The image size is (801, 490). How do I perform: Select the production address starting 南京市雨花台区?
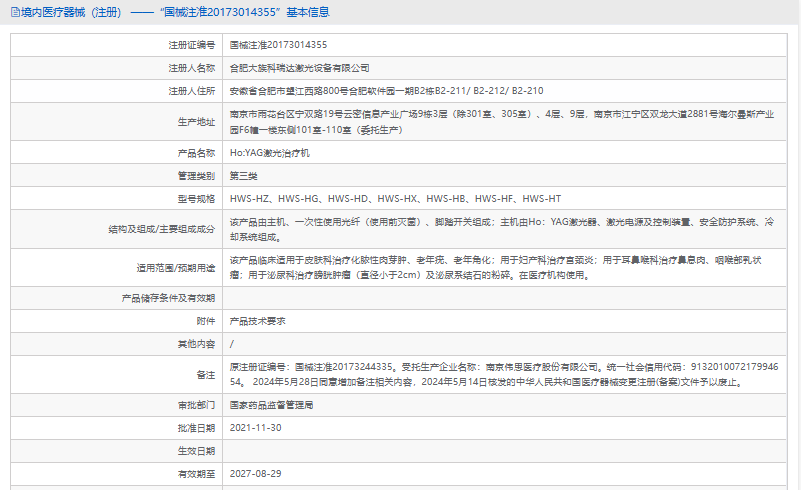click(502, 122)
